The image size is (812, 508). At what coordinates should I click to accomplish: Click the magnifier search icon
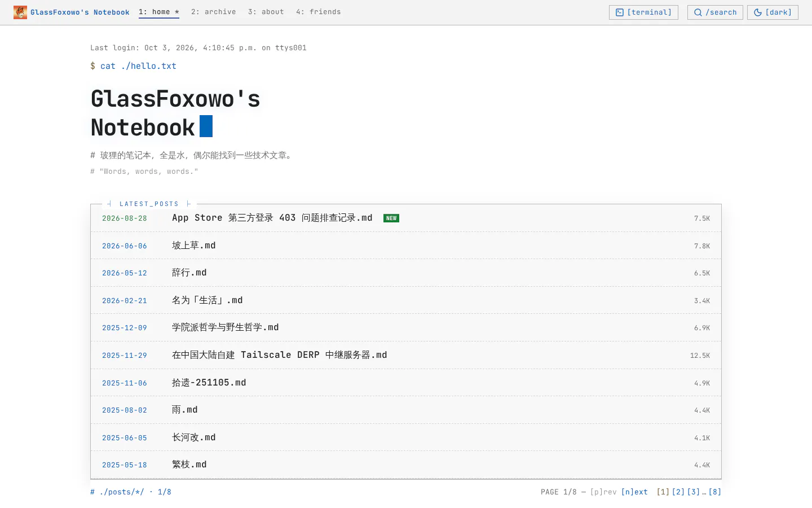(698, 12)
